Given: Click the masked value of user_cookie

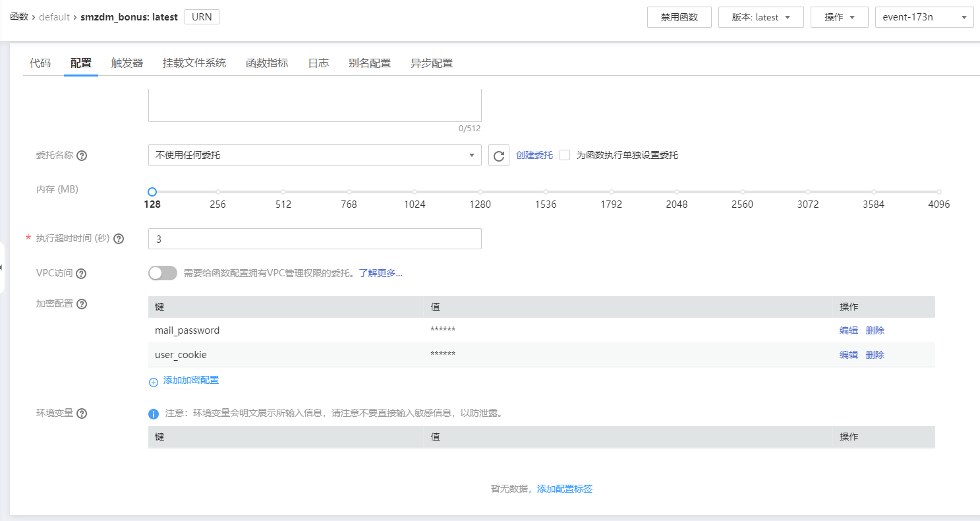Looking at the screenshot, I should click(x=443, y=355).
